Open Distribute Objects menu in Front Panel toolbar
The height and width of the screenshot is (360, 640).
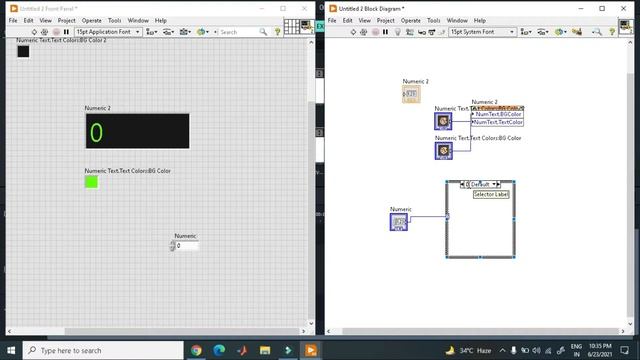[169, 32]
